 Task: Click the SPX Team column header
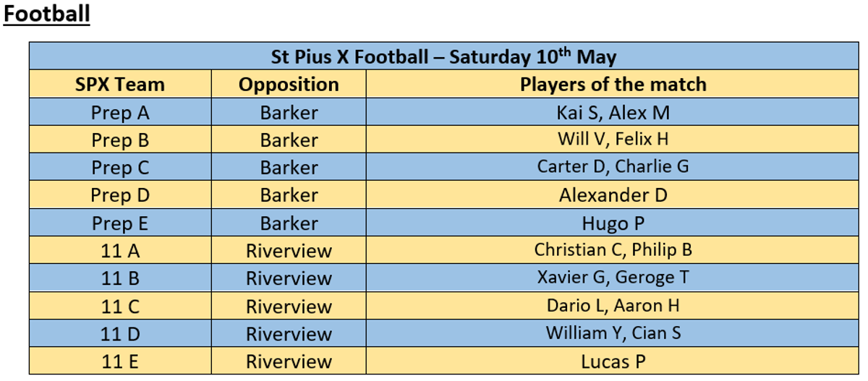click(120, 85)
